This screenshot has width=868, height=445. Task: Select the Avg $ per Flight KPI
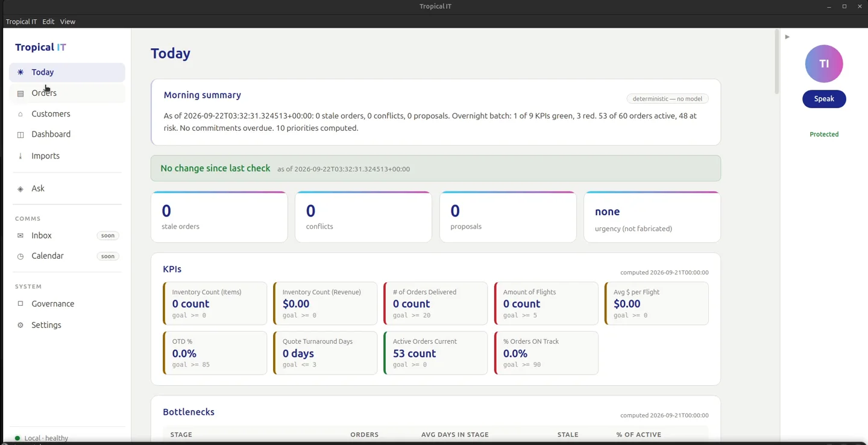click(656, 303)
